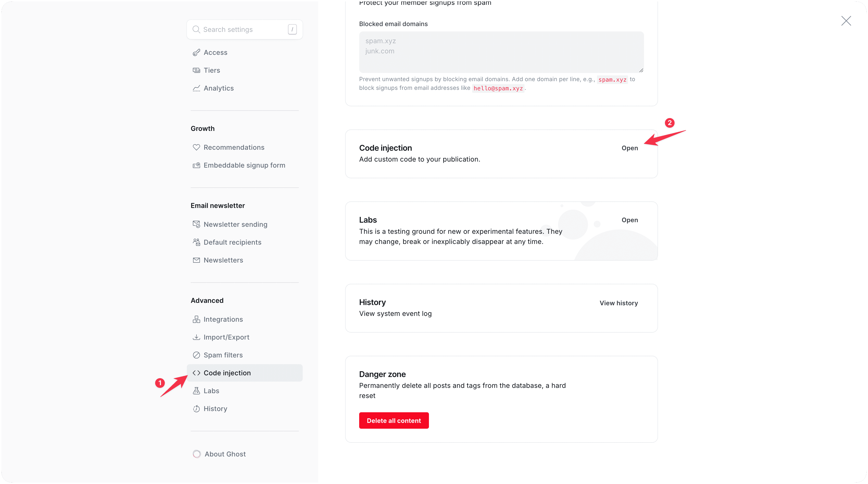Click the Tiers money icon
Image resolution: width=868 pixels, height=484 pixels.
click(x=196, y=71)
